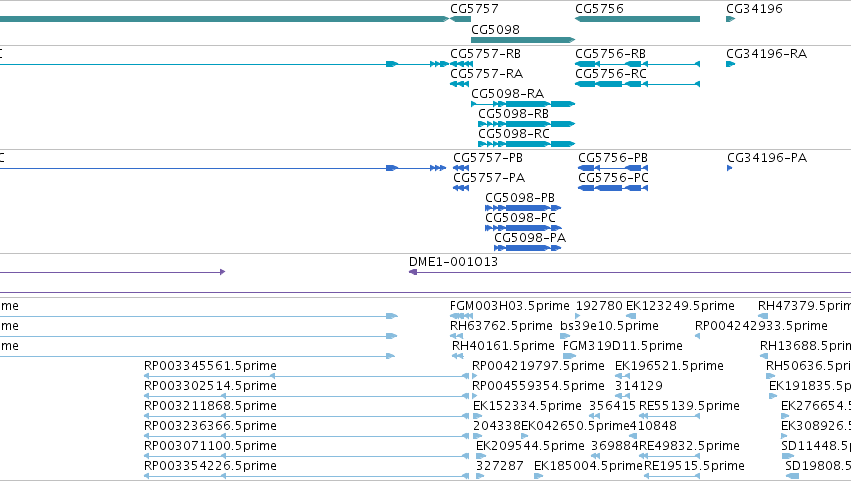
Task: Click the CG5756 gene bar
Action: point(637,19)
